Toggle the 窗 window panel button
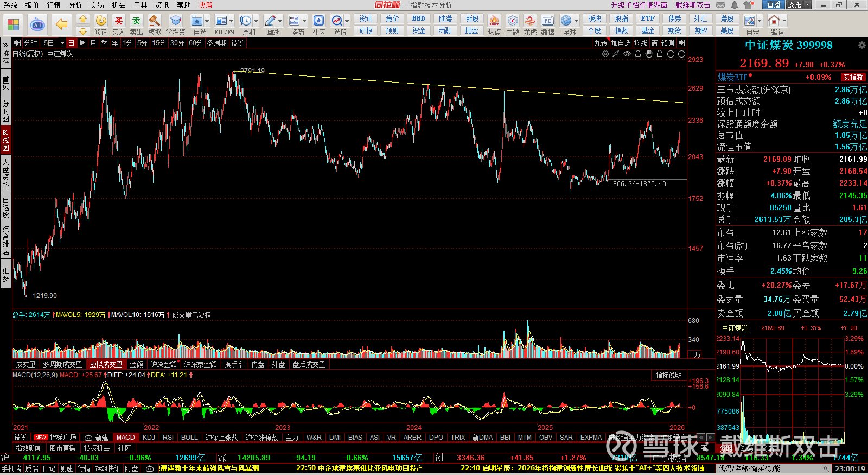Viewport: 868px width, 475px height. click(654, 43)
